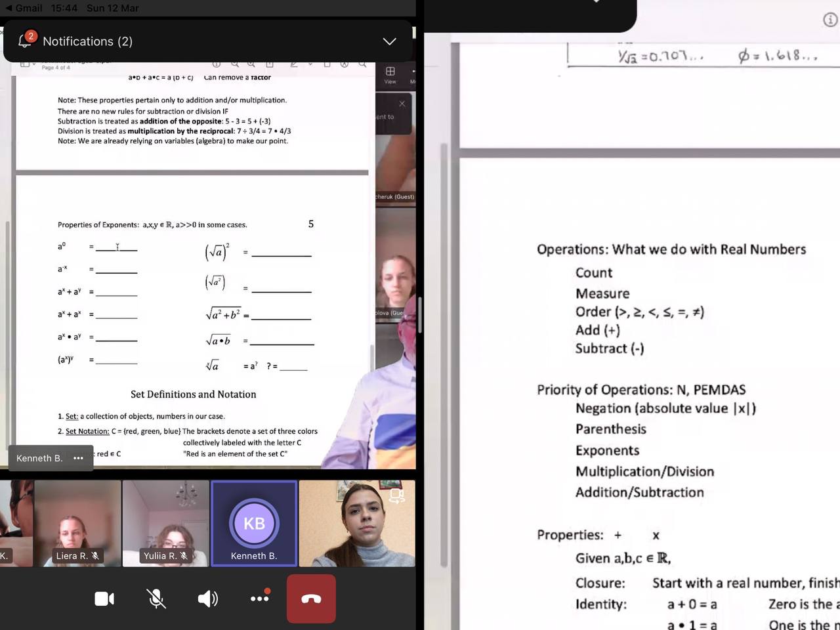Hang up the call with red button
The height and width of the screenshot is (630, 840).
click(311, 598)
